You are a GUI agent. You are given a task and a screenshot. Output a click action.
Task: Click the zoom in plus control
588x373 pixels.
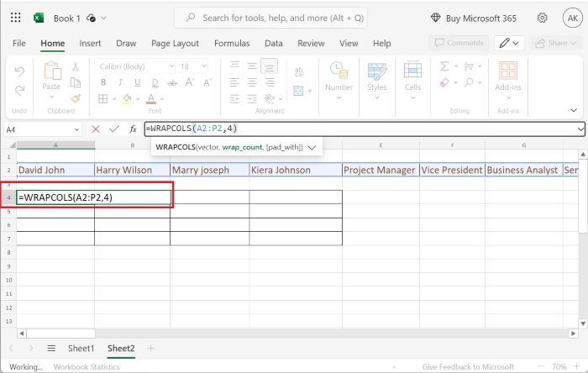click(x=577, y=366)
